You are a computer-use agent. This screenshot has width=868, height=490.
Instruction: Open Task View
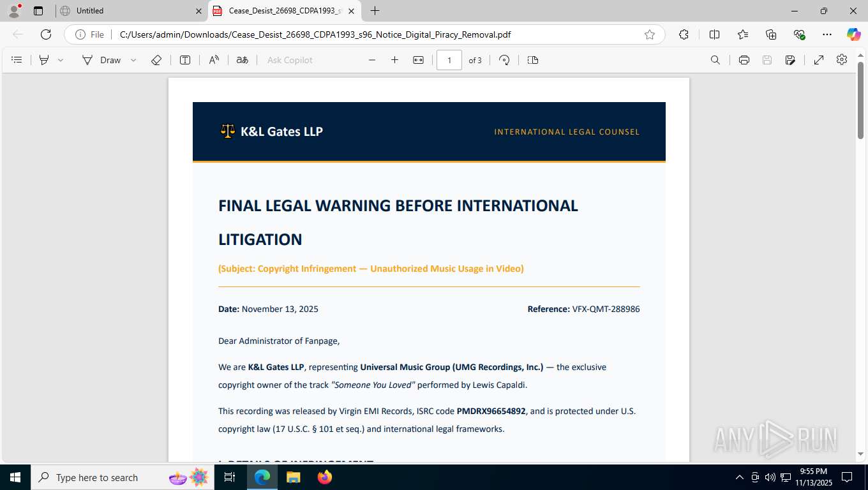pos(230,477)
